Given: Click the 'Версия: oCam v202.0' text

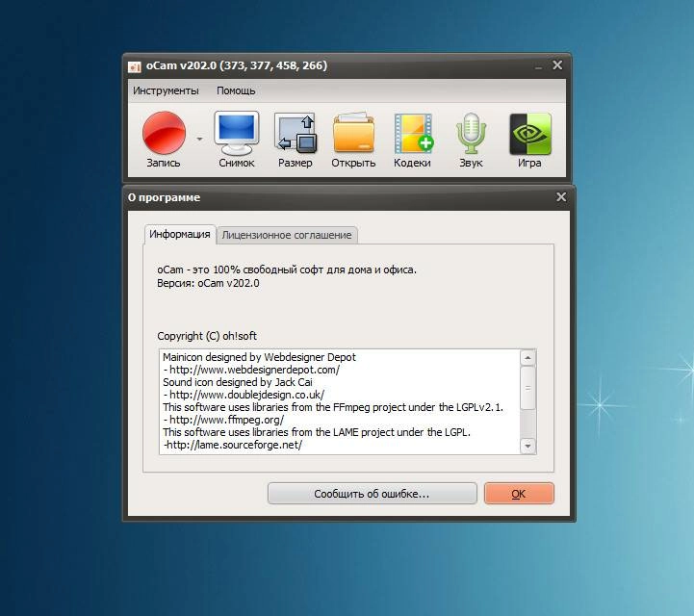Looking at the screenshot, I should (208, 283).
